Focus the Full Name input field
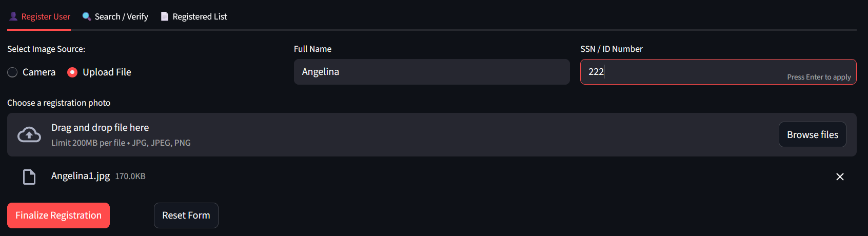 (431, 72)
